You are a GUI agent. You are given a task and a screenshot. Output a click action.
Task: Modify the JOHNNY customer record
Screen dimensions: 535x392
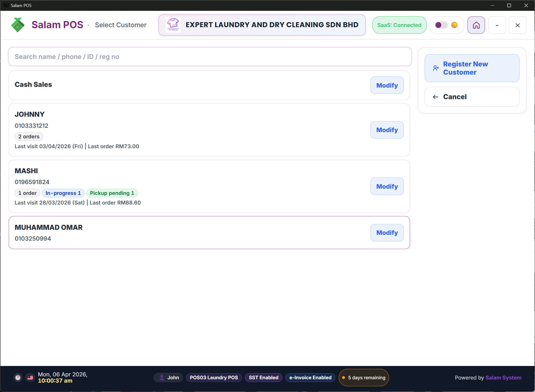387,130
